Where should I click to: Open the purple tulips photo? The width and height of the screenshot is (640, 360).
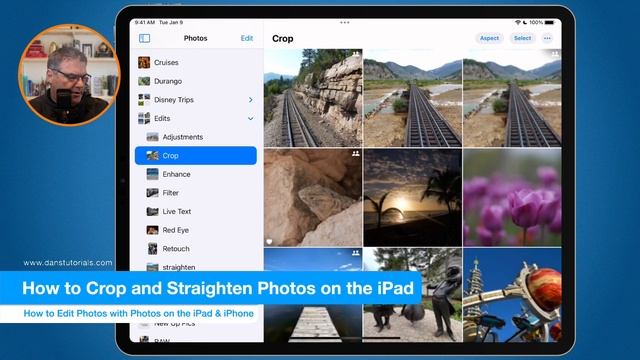point(512,198)
